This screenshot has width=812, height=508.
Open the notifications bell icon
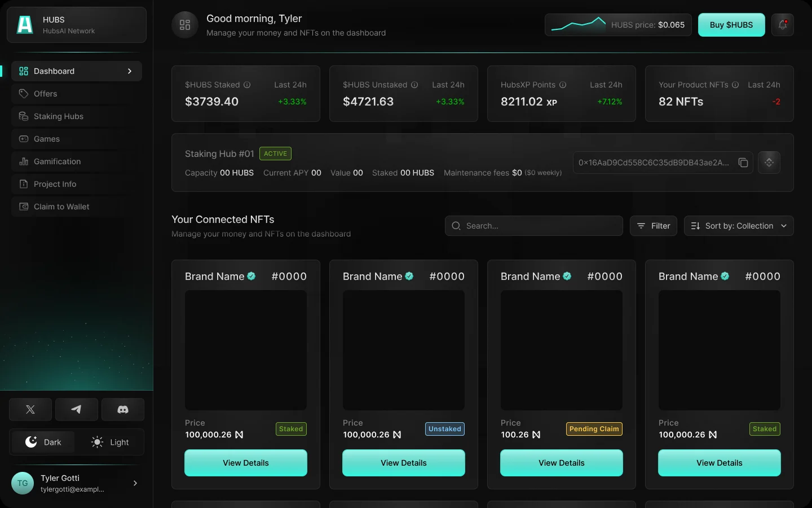[783, 25]
